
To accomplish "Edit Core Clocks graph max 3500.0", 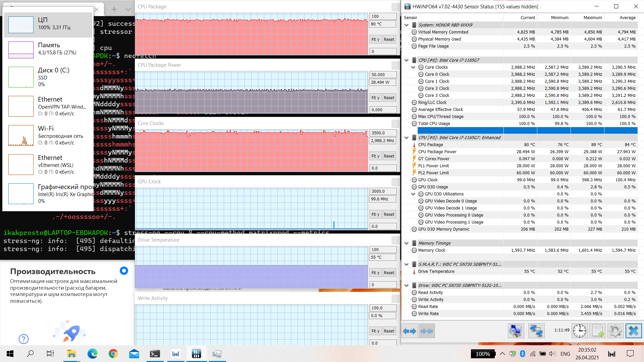I will pos(383,133).
